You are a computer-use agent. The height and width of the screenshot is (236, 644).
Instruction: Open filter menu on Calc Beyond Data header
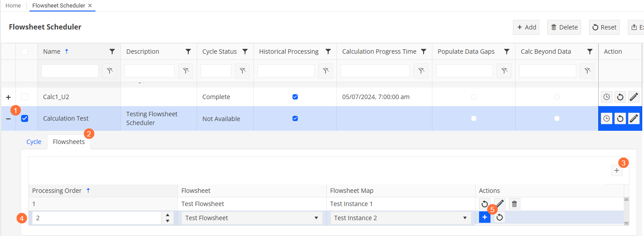pyautogui.click(x=590, y=52)
